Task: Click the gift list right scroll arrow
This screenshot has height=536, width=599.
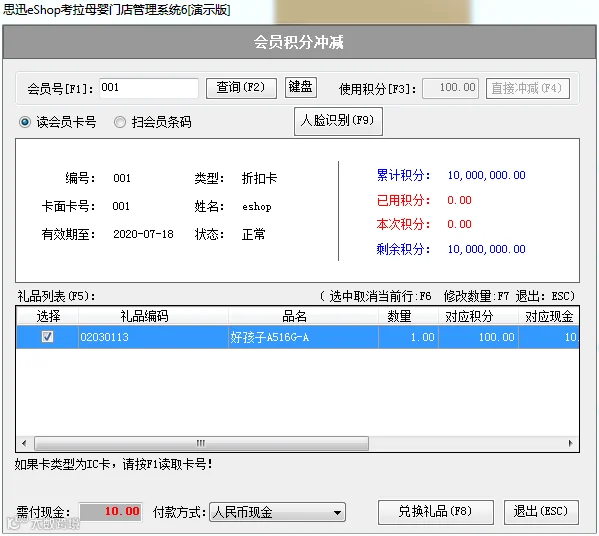Action: pyautogui.click(x=570, y=443)
